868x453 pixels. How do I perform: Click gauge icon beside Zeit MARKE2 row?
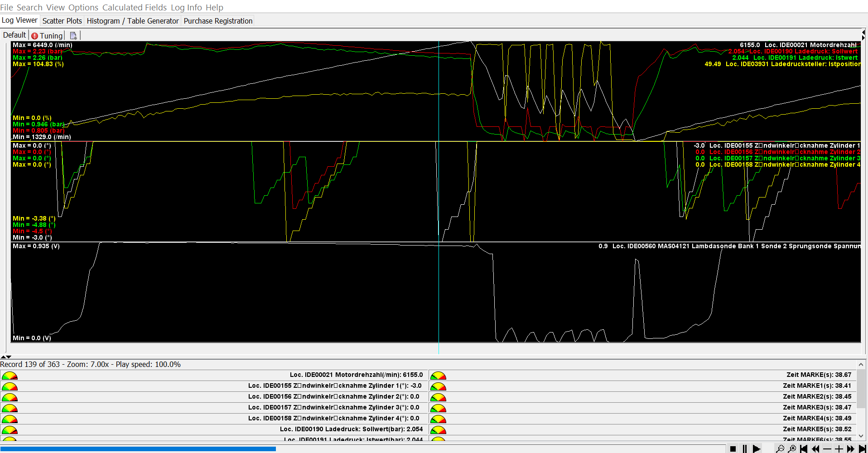[438, 397]
